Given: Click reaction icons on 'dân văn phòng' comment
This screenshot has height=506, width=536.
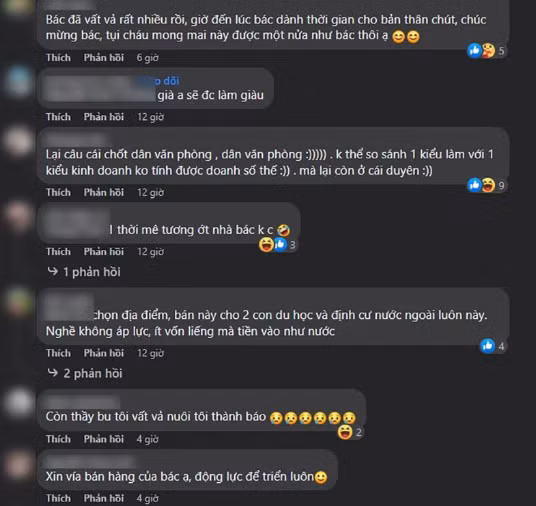Looking at the screenshot, I should (486, 185).
